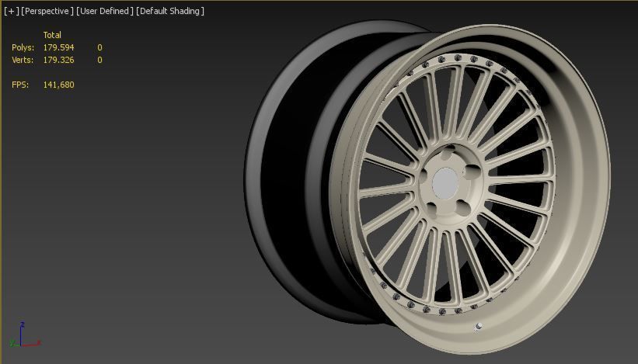Open the [+] viewport general menu
This screenshot has width=638, height=364.
click(x=12, y=11)
